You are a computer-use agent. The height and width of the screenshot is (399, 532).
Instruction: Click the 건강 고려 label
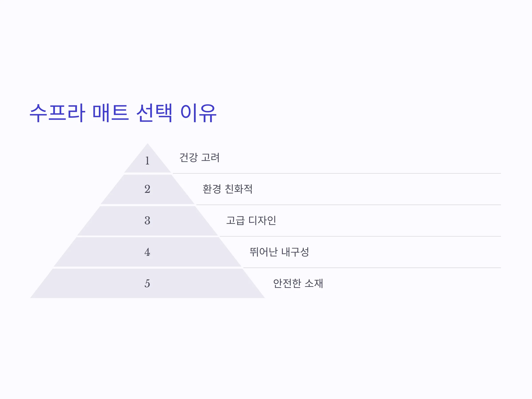pos(199,158)
